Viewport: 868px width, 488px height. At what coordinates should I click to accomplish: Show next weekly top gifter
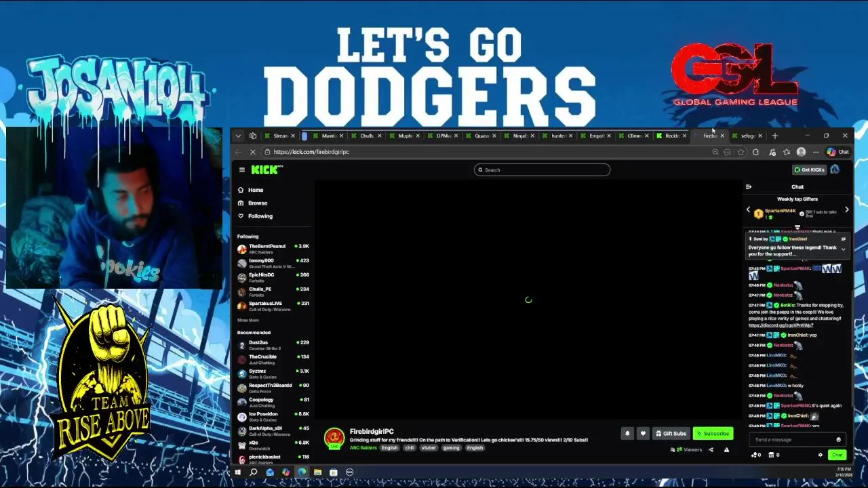click(846, 210)
